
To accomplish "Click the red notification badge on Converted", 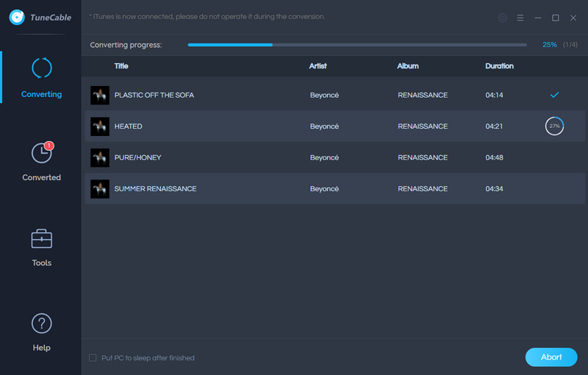I will pyautogui.click(x=49, y=146).
